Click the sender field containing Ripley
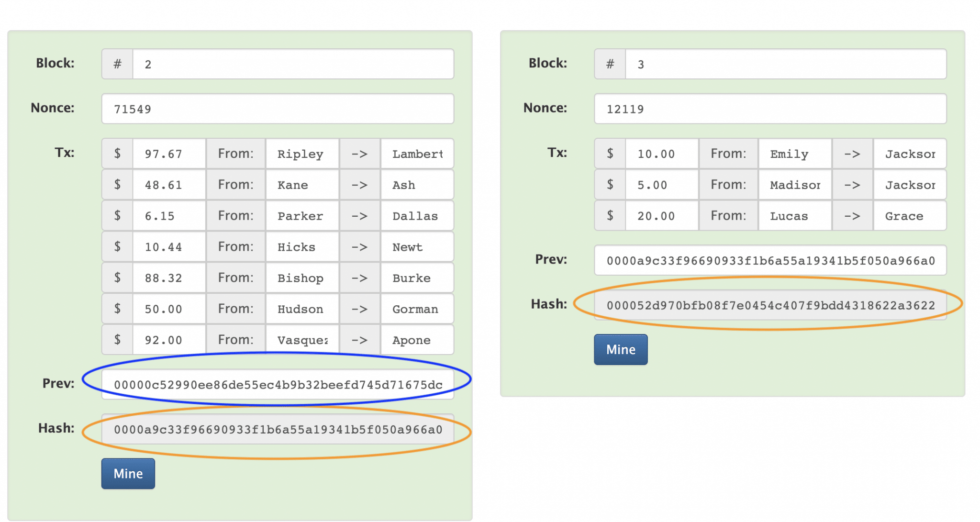 [x=302, y=154]
